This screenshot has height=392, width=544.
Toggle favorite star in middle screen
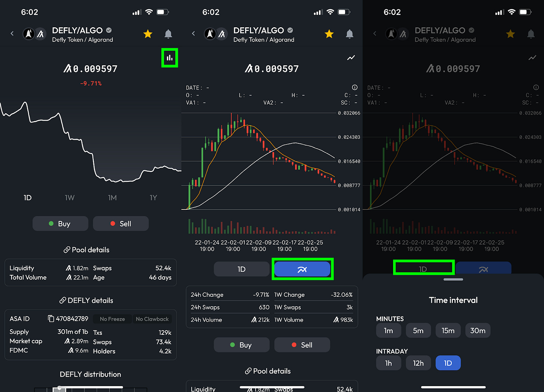coord(329,34)
